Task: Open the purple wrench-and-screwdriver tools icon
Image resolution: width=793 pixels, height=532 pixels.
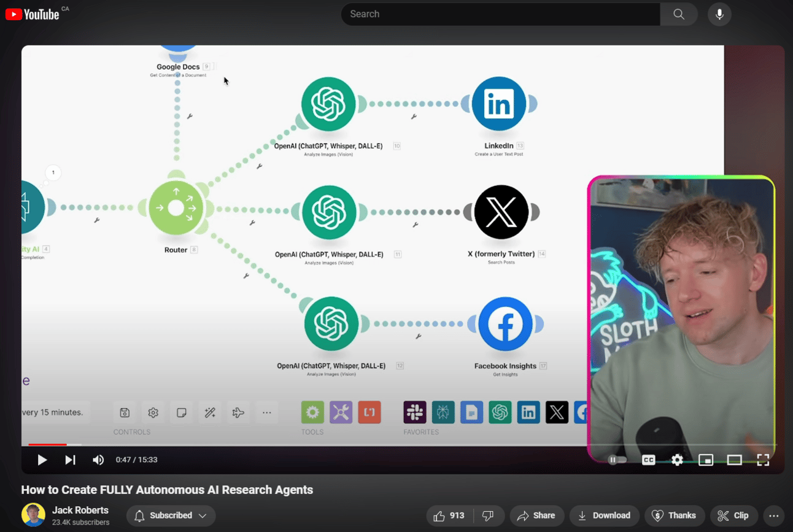Action: pos(341,412)
